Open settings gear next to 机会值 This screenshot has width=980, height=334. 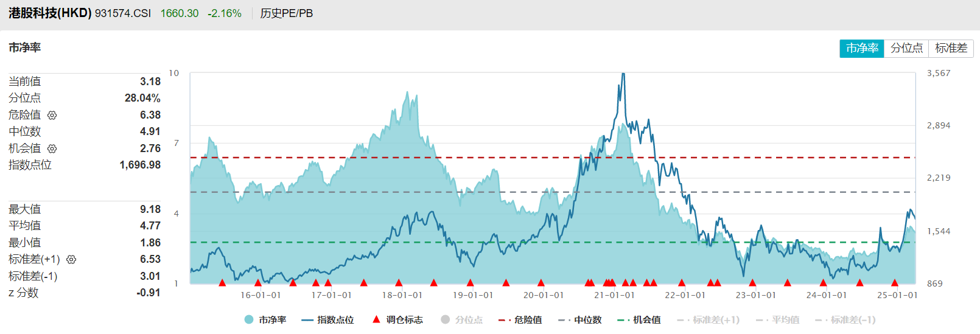pyautogui.click(x=52, y=148)
